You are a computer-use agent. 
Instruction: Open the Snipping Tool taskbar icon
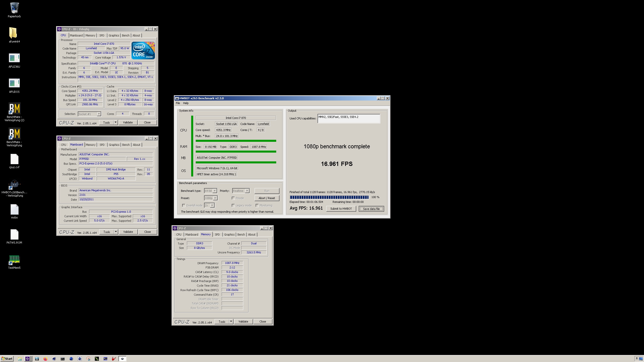[88, 359]
